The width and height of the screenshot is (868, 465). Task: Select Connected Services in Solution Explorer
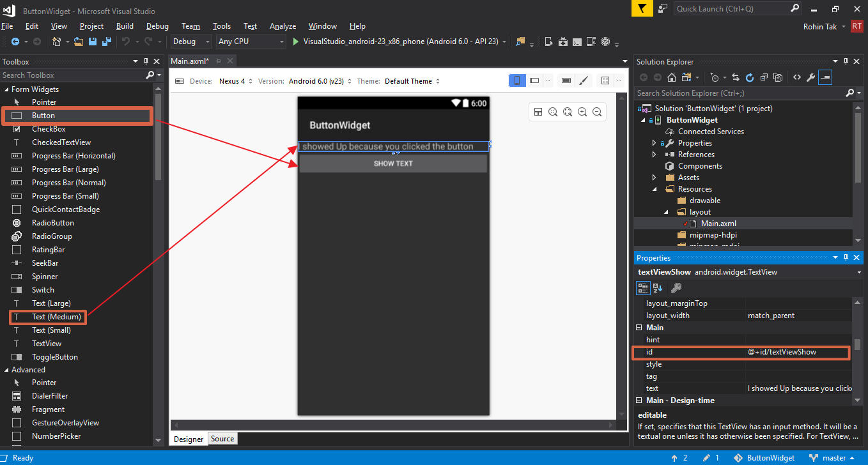point(711,132)
